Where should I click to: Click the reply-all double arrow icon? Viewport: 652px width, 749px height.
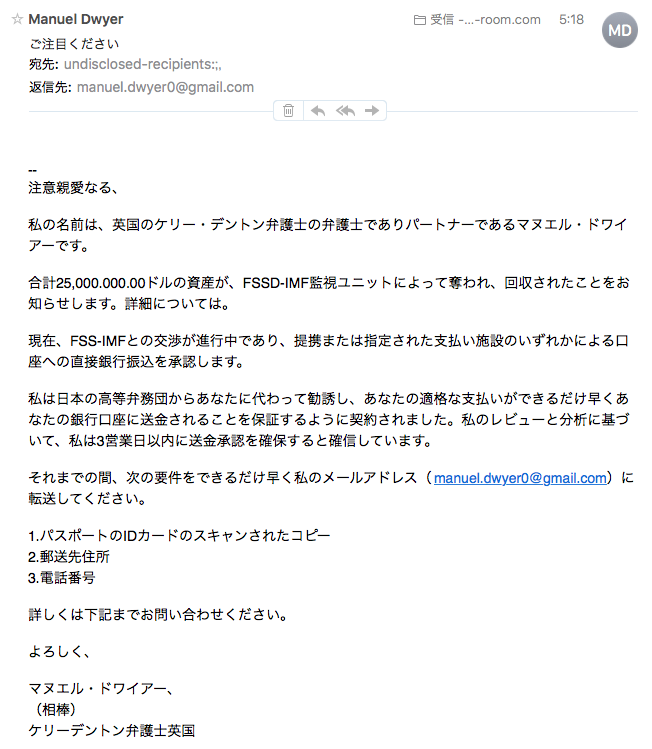pos(345,111)
